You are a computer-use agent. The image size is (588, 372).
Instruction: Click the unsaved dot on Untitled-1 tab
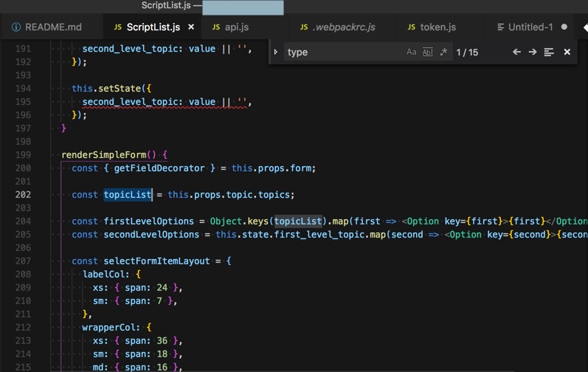pyautogui.click(x=564, y=27)
